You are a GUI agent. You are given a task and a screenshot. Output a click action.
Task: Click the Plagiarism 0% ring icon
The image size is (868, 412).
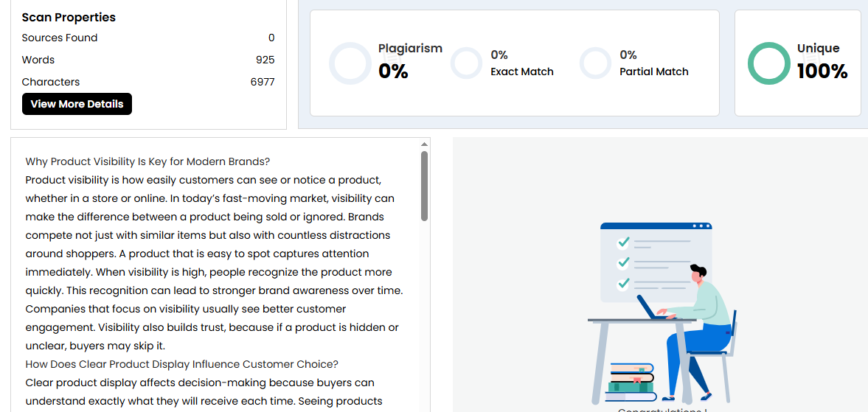350,63
